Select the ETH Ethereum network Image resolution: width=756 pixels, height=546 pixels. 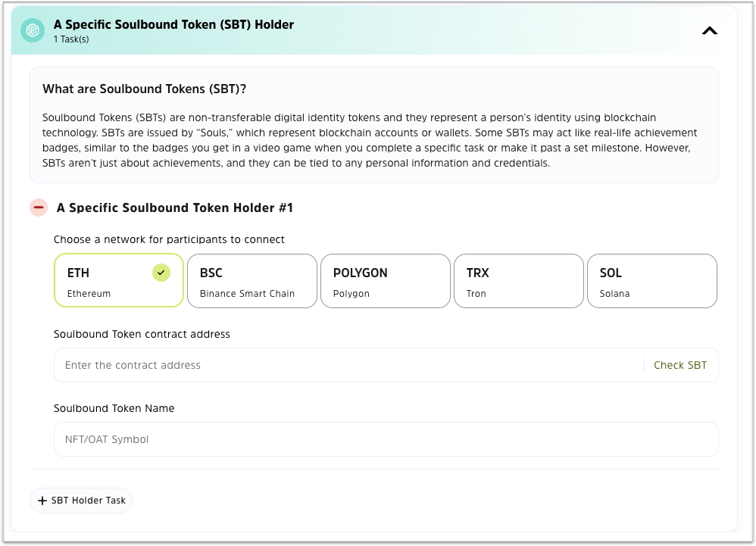point(119,280)
